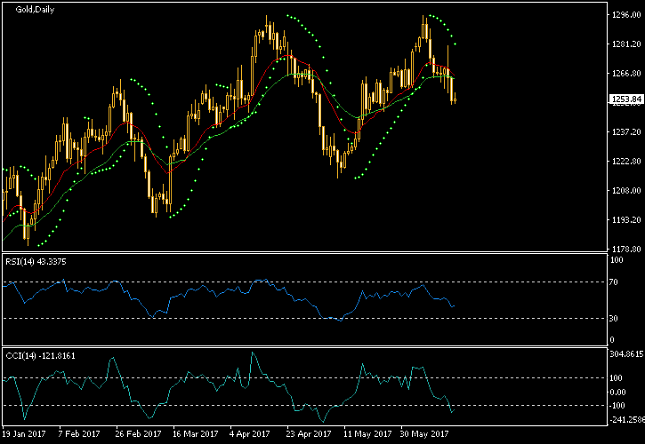This screenshot has width=645, height=444.
Task: Select the RSI(14) 43.3375 indicator label
Action: (36, 262)
